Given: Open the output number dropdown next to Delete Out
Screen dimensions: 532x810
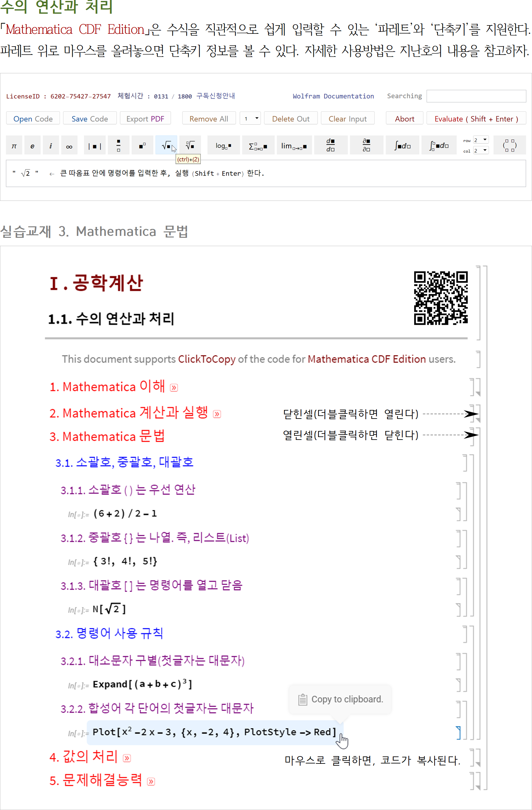Looking at the screenshot, I should [x=250, y=119].
